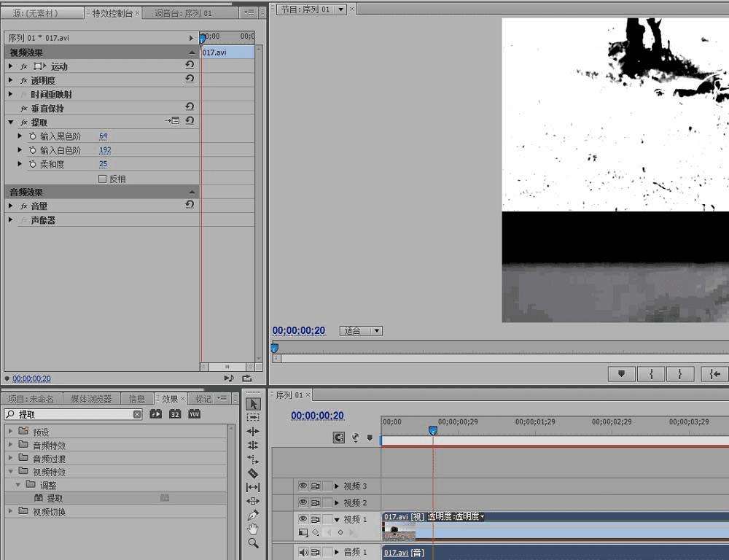Switch to the 媒体浏览器 tab

[91, 399]
